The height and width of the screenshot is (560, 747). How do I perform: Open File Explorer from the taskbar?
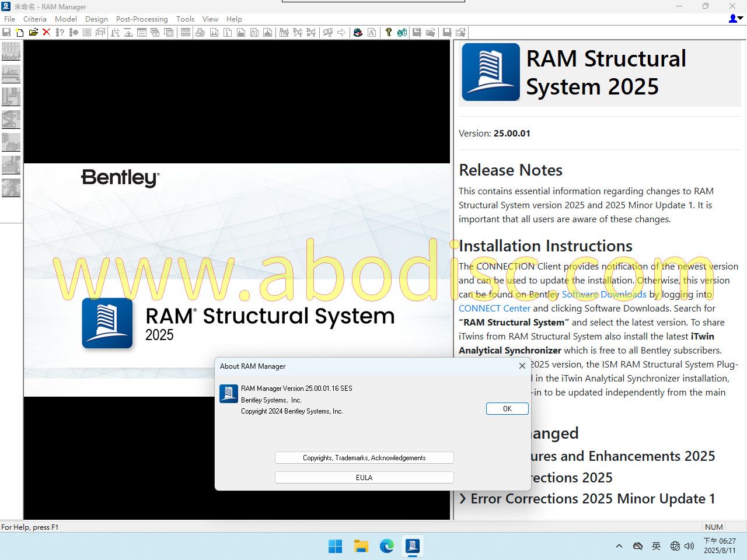[361, 546]
